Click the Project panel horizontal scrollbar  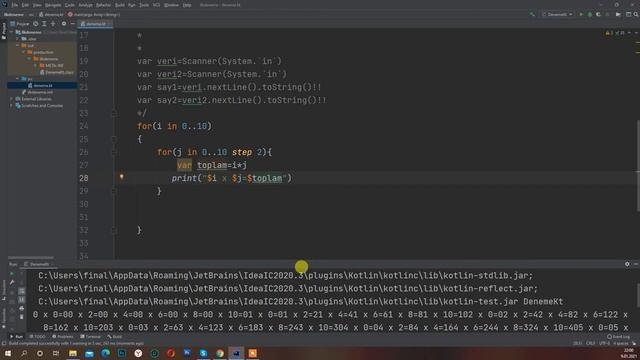click(31, 258)
